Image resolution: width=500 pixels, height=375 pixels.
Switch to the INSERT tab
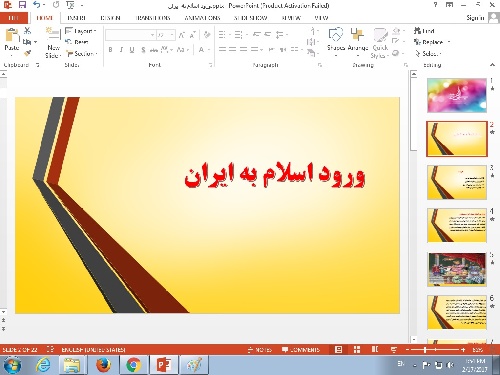[x=76, y=18]
